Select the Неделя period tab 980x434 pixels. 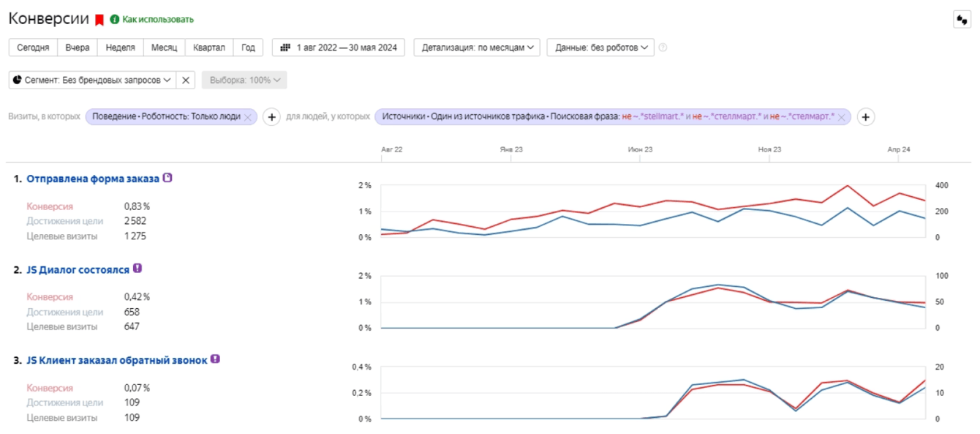tap(120, 48)
